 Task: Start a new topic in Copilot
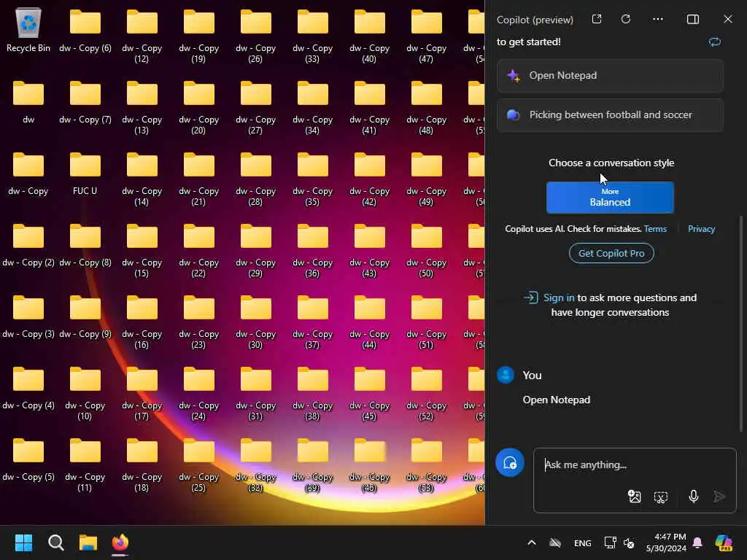pyautogui.click(x=510, y=462)
